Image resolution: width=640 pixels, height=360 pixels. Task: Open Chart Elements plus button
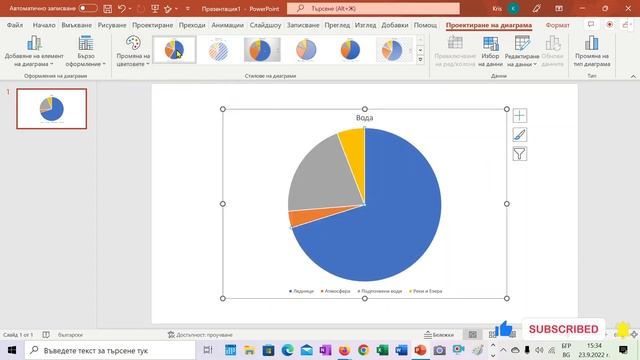tap(520, 116)
